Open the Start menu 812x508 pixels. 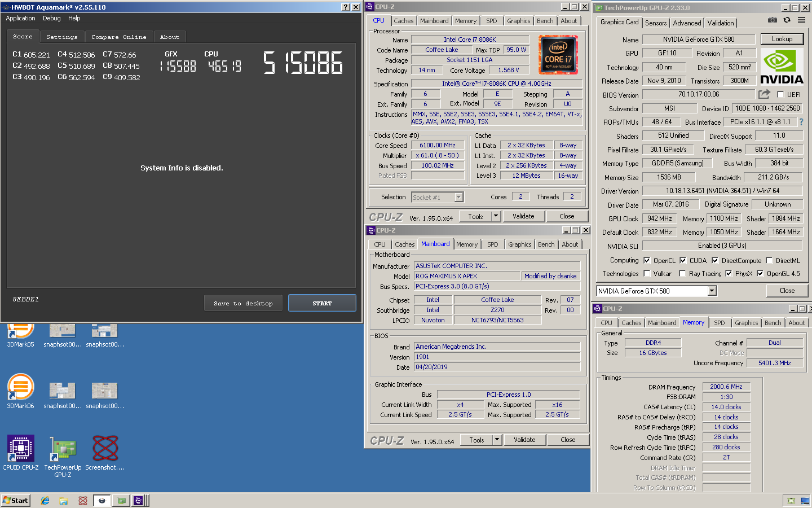tap(16, 501)
